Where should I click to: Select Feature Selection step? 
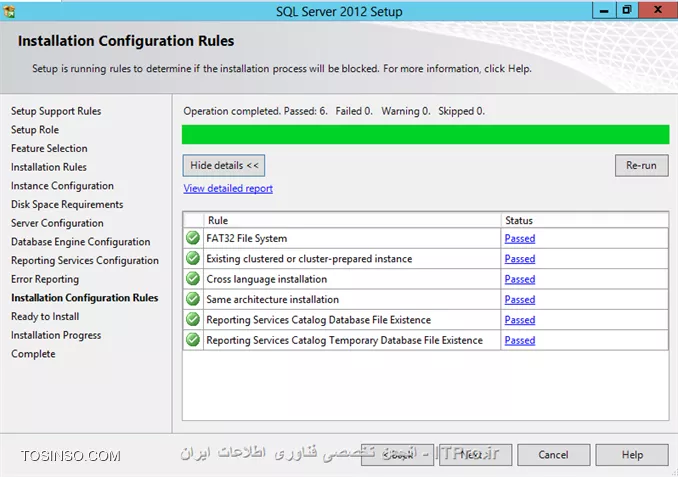(x=49, y=148)
